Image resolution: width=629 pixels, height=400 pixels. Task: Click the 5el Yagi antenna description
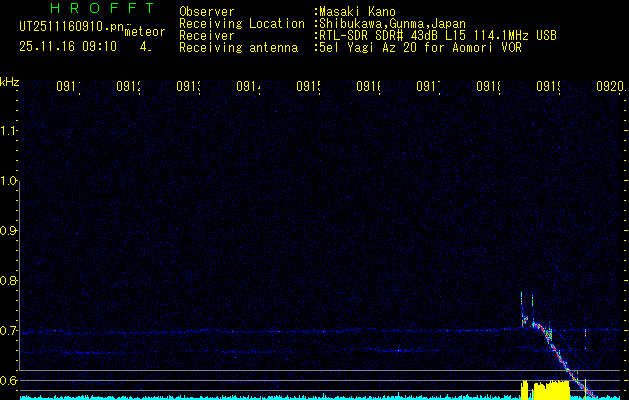click(417, 47)
